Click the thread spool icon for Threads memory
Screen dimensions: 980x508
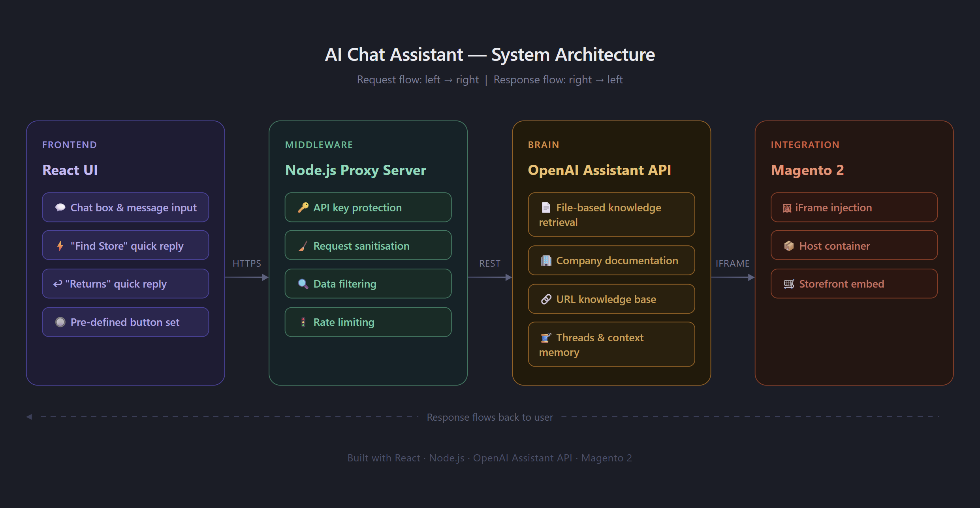pyautogui.click(x=546, y=337)
